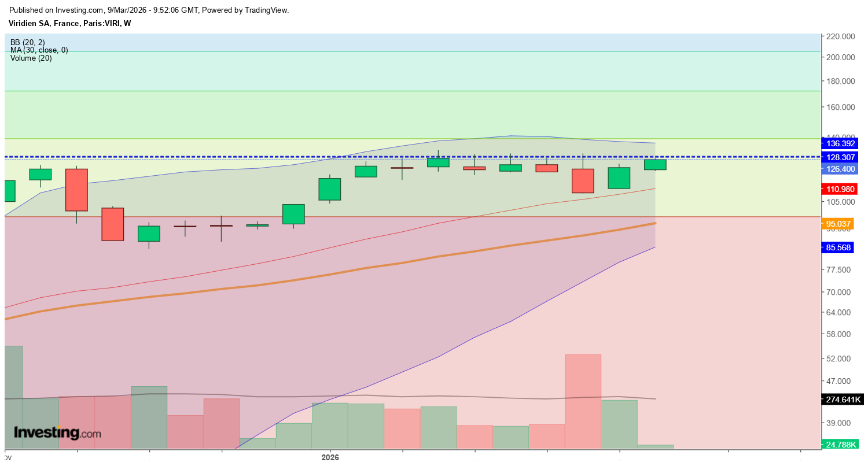Click the 2026 label on time axis
868x466 pixels.
tap(330, 457)
